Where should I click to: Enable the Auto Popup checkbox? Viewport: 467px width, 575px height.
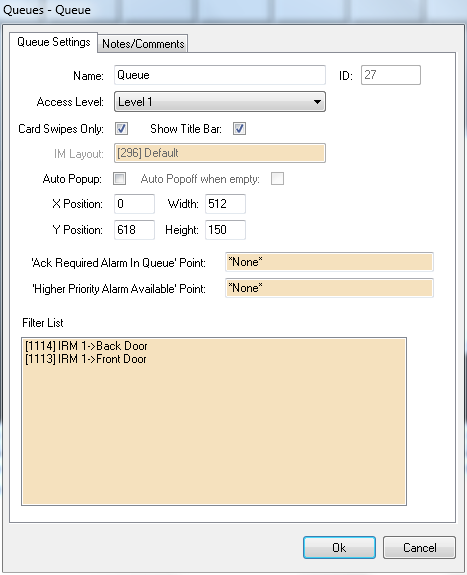[120, 179]
